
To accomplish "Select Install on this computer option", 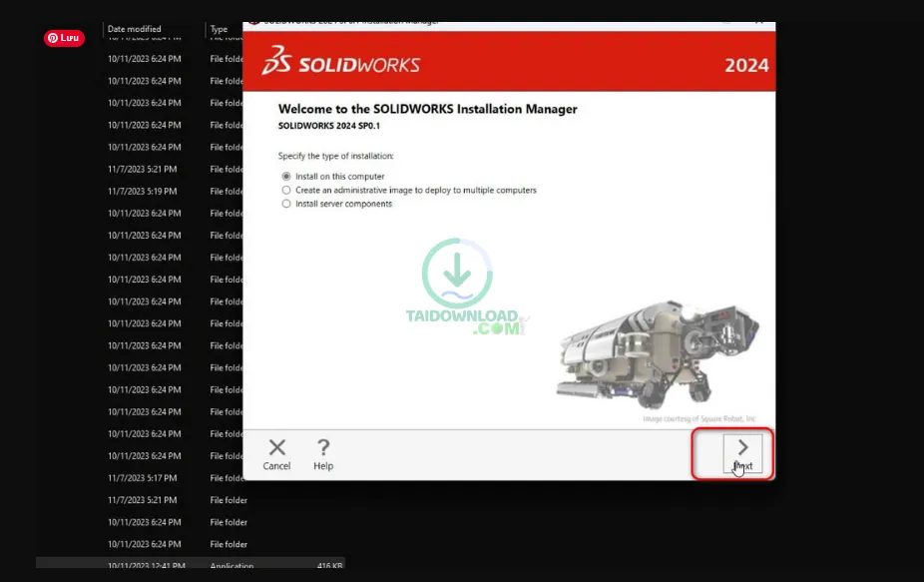I will coord(286,178).
